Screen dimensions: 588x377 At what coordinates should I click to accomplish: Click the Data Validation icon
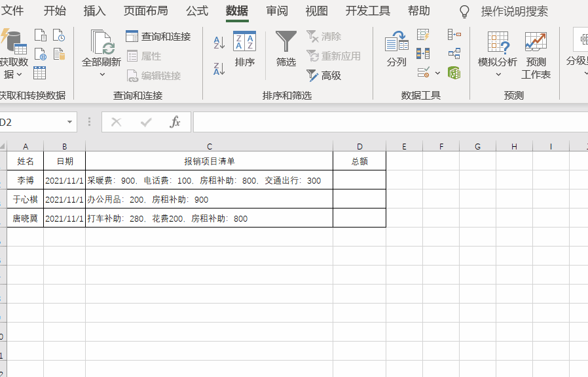point(424,73)
